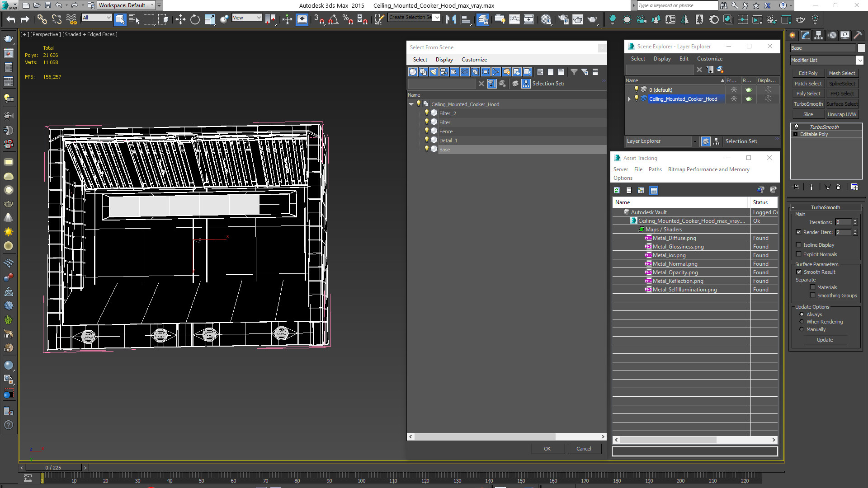Select the Manually update option
The width and height of the screenshot is (868, 488).
(802, 329)
